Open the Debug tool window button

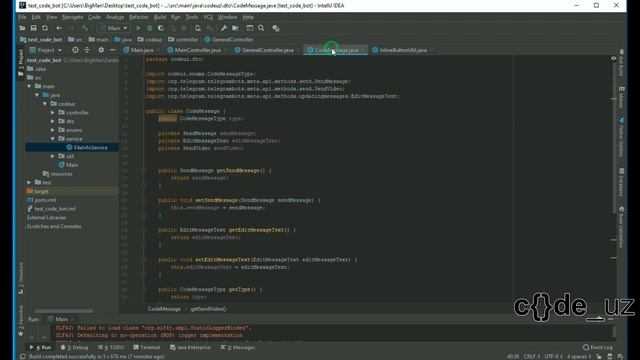click(x=75, y=347)
